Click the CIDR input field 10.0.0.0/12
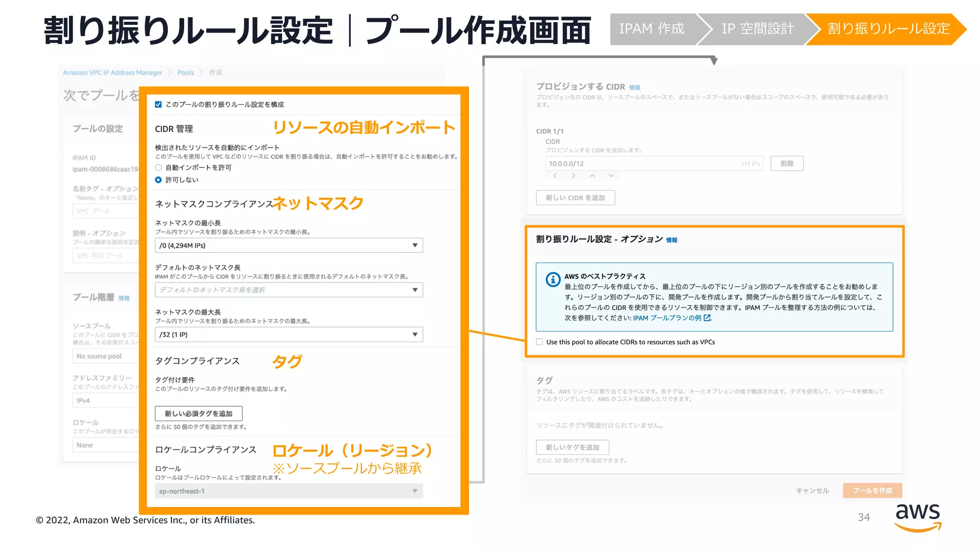The image size is (980, 551). (654, 164)
